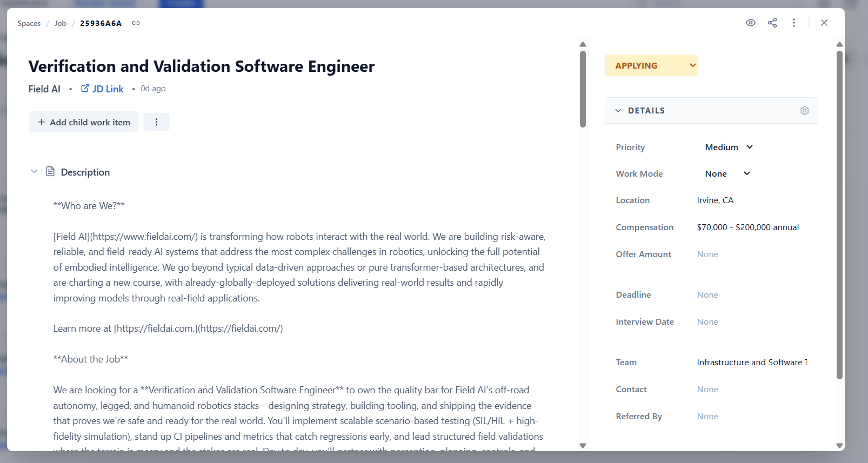This screenshot has height=463, width=868.
Task: Toggle the watch eye icon
Action: 750,23
